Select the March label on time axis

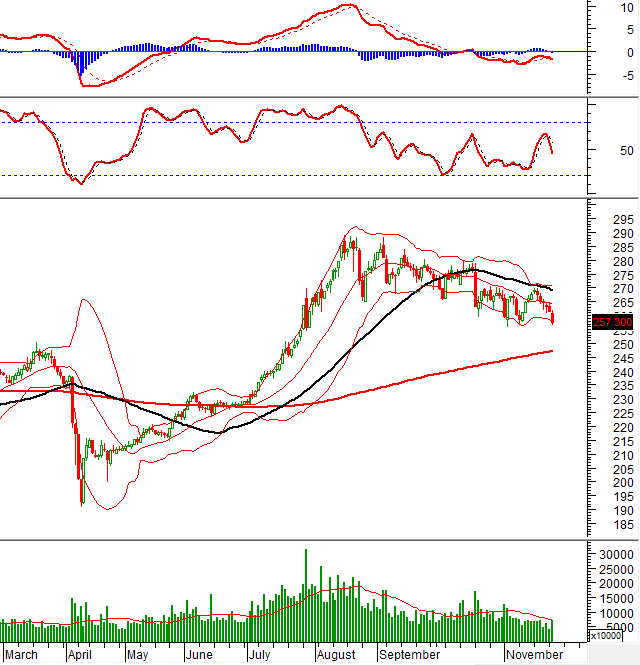[x=21, y=655]
